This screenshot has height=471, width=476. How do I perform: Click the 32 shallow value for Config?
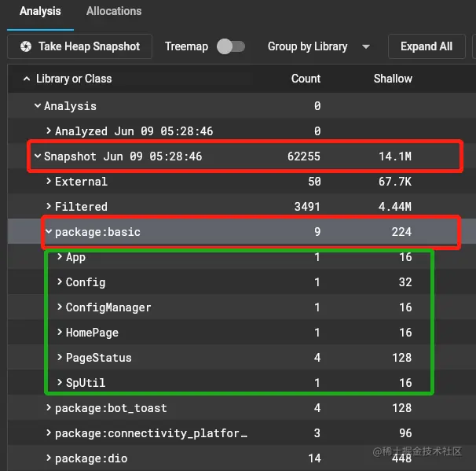click(x=405, y=282)
